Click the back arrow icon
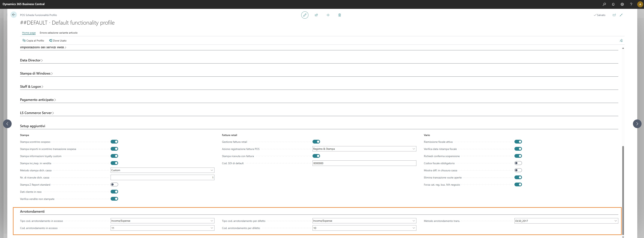The image size is (644, 238). pos(13,15)
